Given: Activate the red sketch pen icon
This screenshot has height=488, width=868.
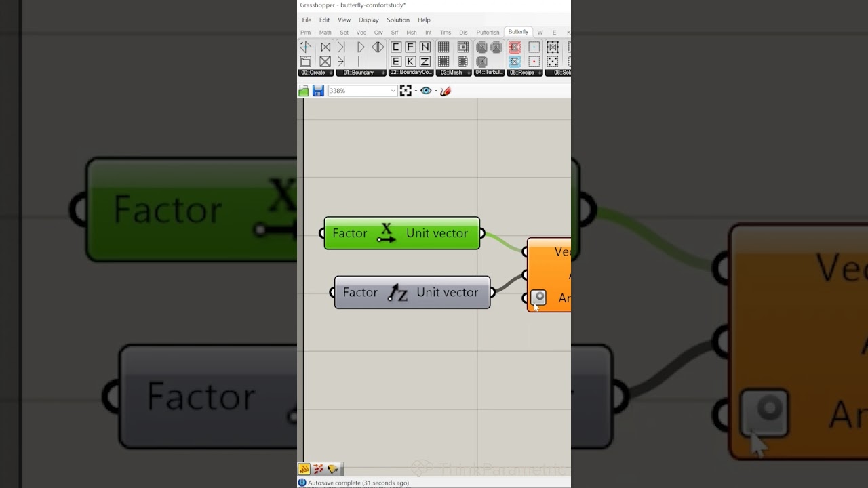Looking at the screenshot, I should (x=446, y=91).
